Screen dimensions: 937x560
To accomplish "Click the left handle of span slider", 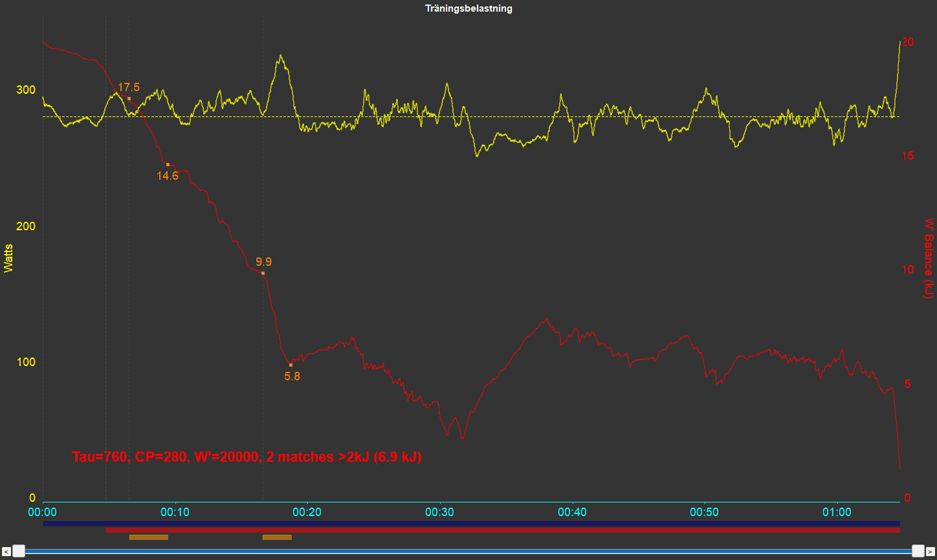I will 19,551.
